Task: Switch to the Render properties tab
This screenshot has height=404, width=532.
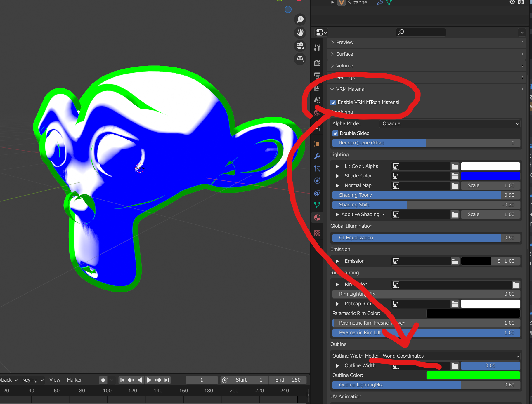Action: point(317,63)
